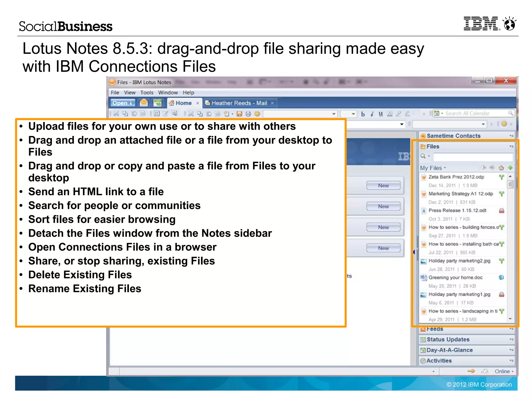The height and width of the screenshot is (399, 532).
Task: Open search scope dropdown beside calendar icon
Action: (x=442, y=113)
